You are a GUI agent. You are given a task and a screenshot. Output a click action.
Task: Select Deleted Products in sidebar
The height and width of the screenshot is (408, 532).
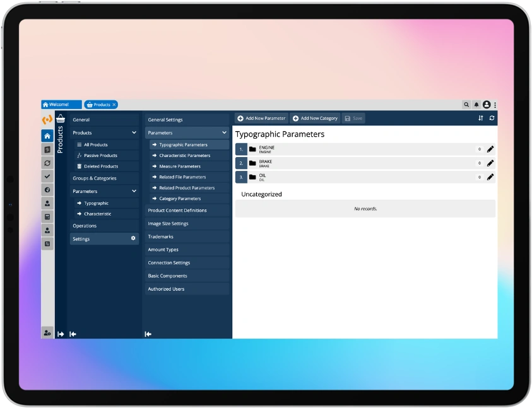101,166
